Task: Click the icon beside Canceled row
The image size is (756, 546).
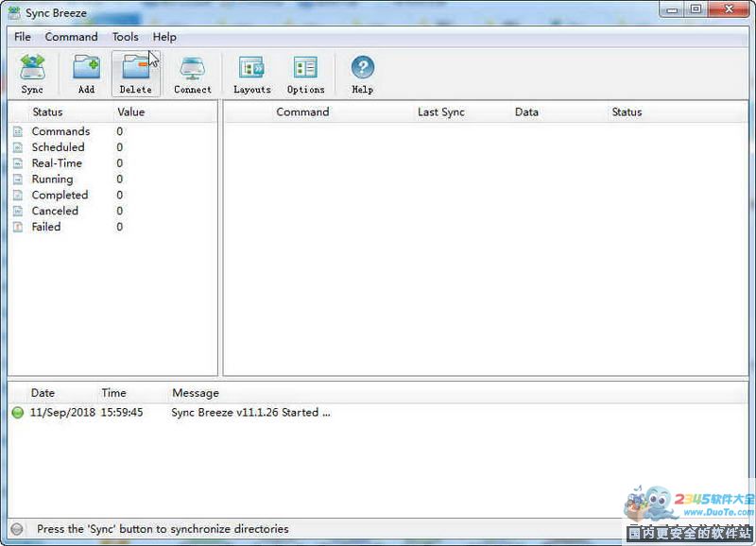Action: [x=18, y=211]
